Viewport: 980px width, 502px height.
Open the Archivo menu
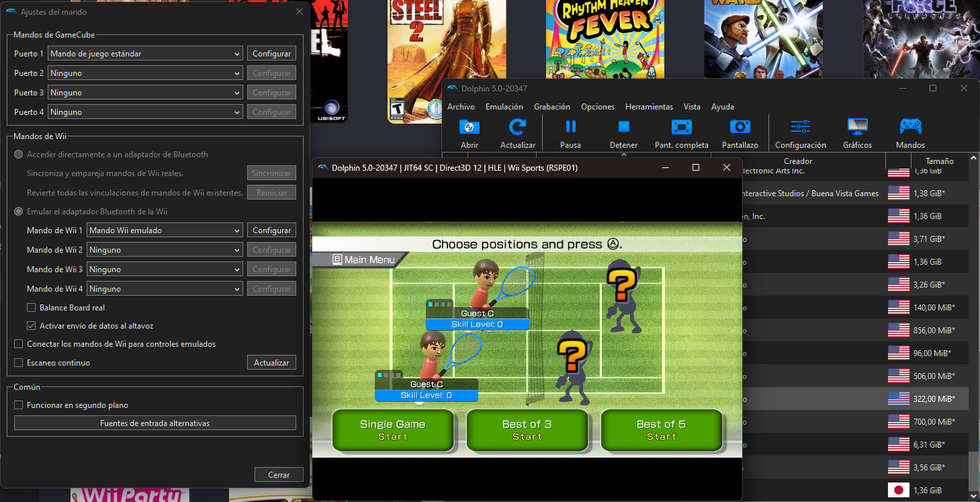[x=461, y=107]
